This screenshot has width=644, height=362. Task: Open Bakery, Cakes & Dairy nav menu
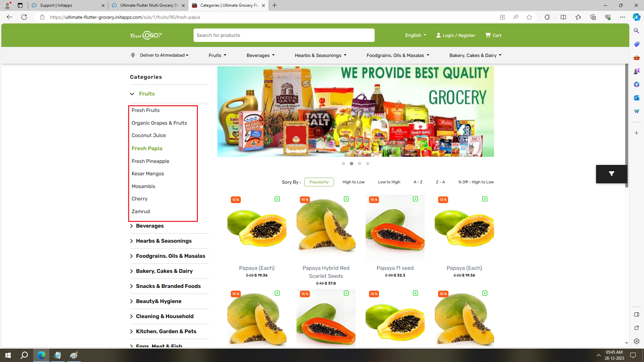[x=475, y=55]
